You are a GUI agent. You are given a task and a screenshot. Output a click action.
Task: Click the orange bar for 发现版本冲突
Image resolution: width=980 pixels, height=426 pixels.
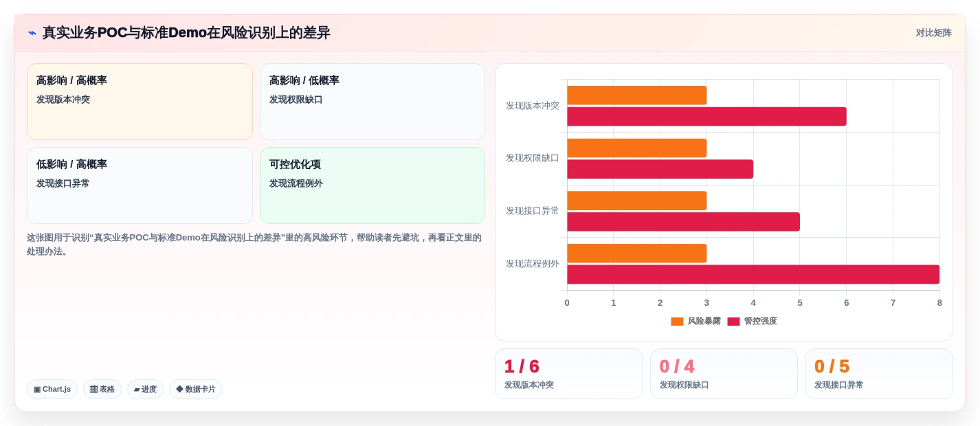(636, 96)
